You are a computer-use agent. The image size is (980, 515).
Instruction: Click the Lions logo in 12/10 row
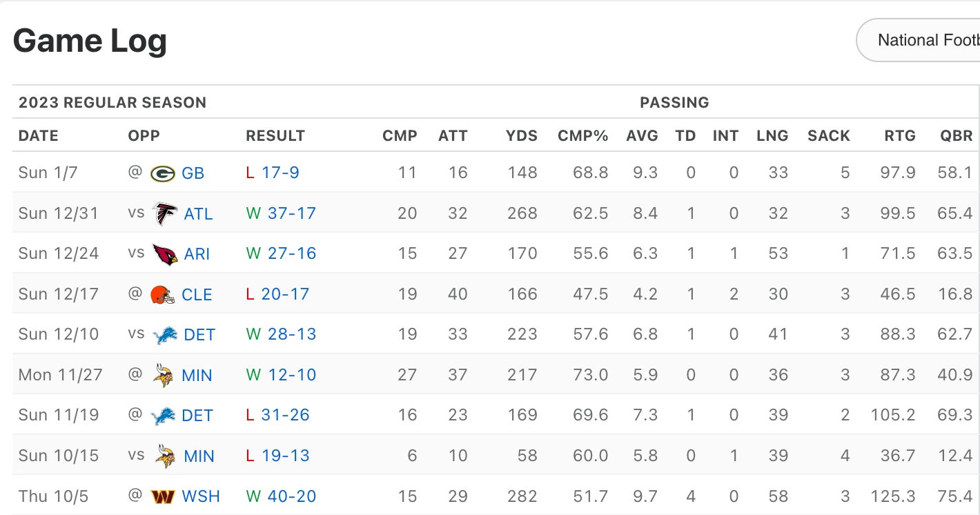point(164,335)
